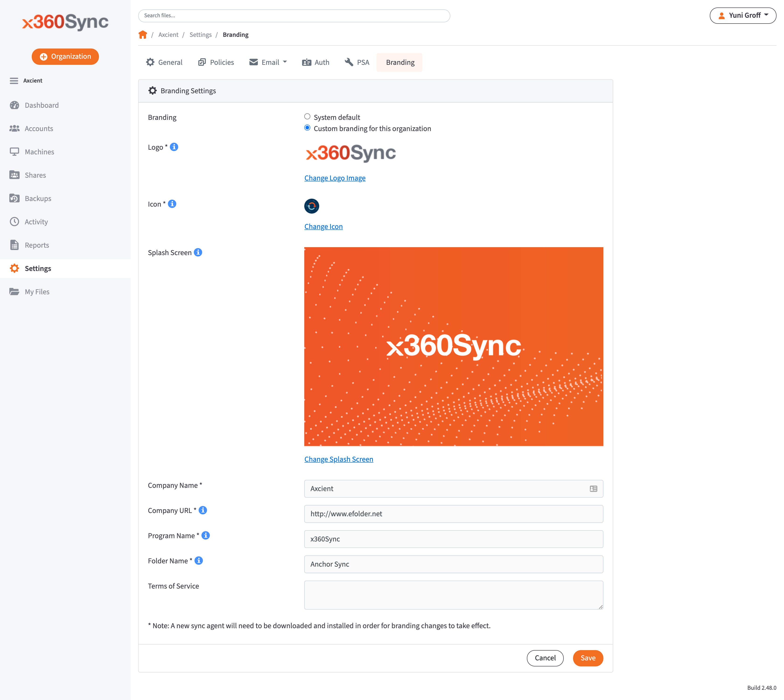This screenshot has height=700, width=784.
Task: Switch to the Auth tab
Action: point(316,62)
